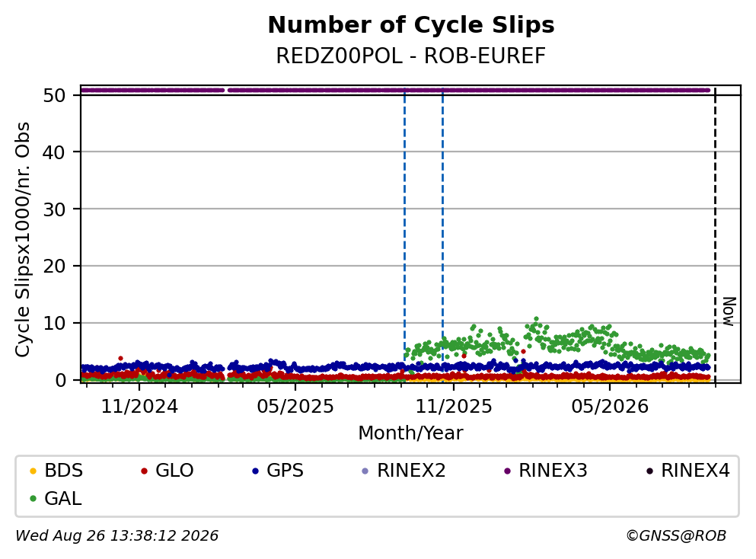Viewport: 756px width, 559px height.
Task: Click the RINEX4 dark legend marker
Action: [649, 471]
